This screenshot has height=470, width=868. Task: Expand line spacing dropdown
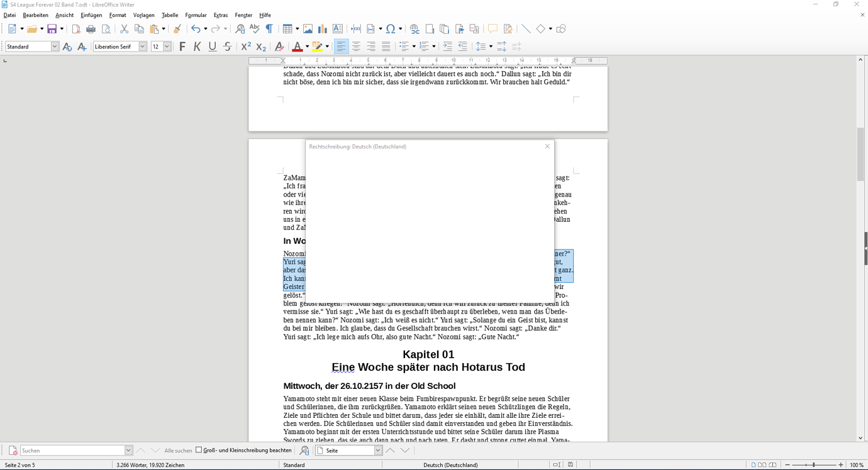pyautogui.click(x=491, y=46)
